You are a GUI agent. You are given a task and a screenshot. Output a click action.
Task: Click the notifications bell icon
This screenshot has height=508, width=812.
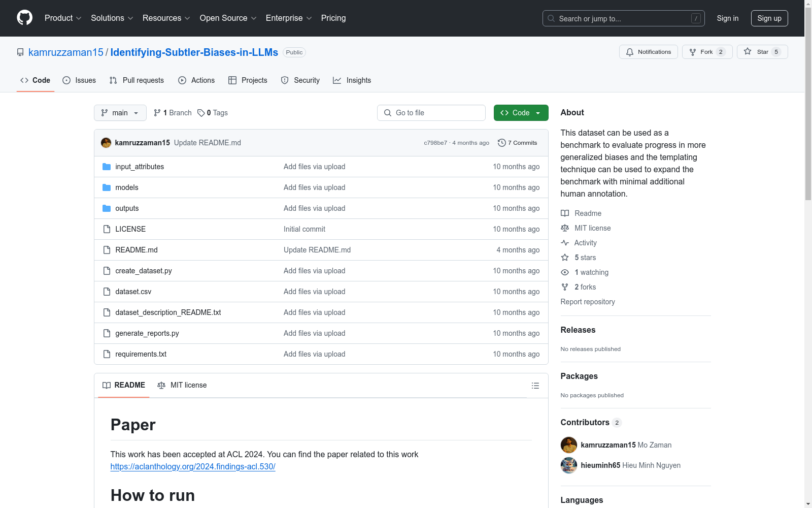coord(630,52)
